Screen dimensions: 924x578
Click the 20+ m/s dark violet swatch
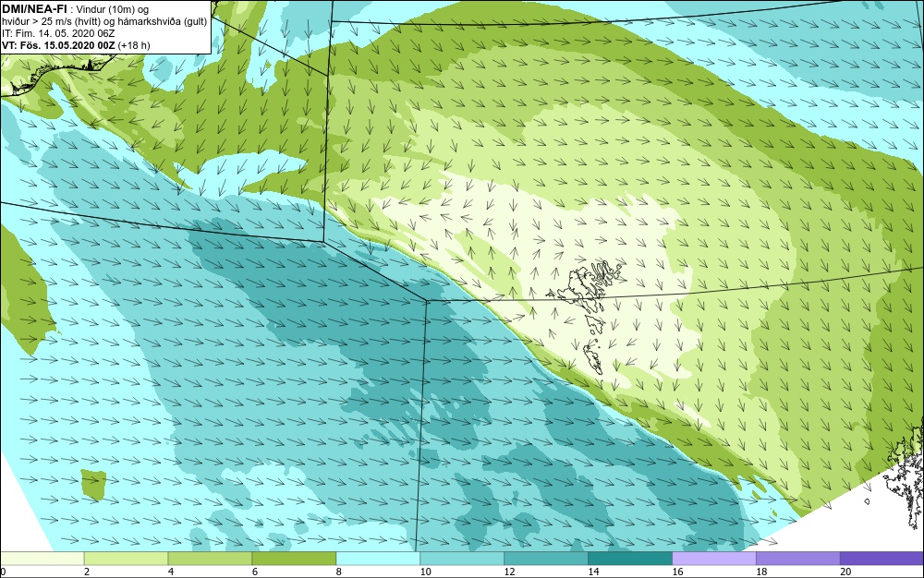(882, 558)
